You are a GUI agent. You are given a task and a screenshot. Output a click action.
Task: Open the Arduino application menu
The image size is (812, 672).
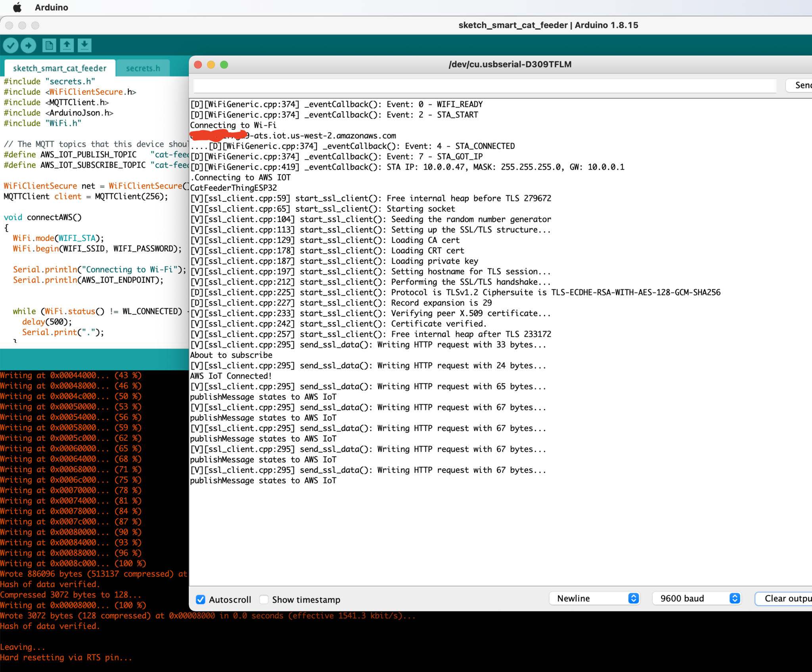tap(52, 8)
